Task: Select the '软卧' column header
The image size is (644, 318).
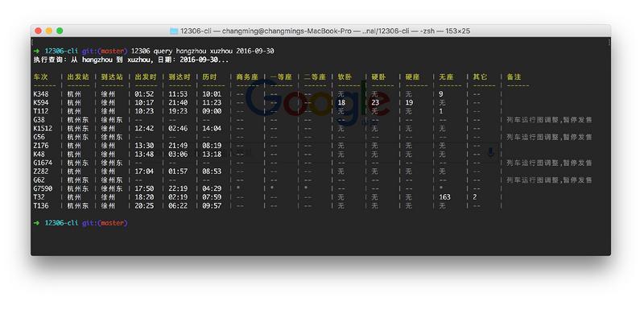Action: (345, 76)
